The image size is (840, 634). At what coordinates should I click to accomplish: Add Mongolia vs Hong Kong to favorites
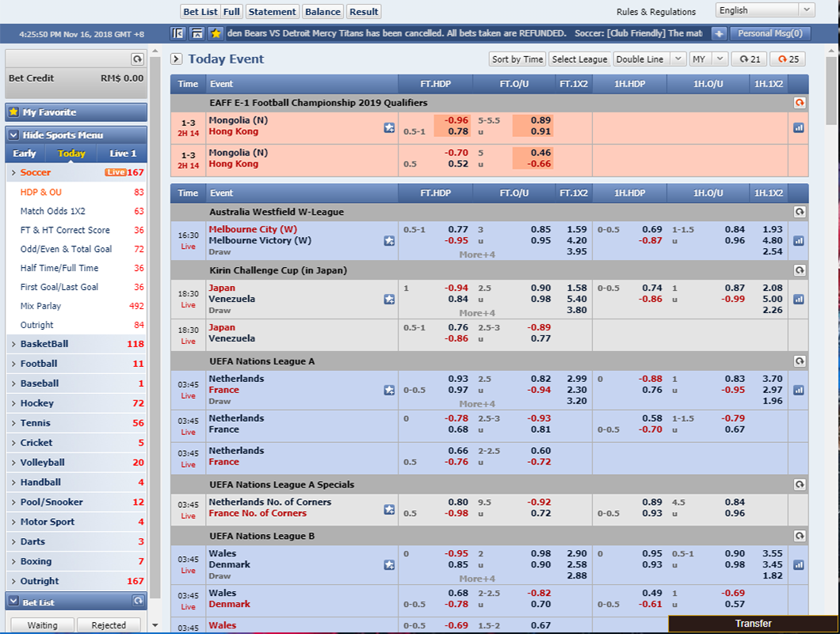389,127
